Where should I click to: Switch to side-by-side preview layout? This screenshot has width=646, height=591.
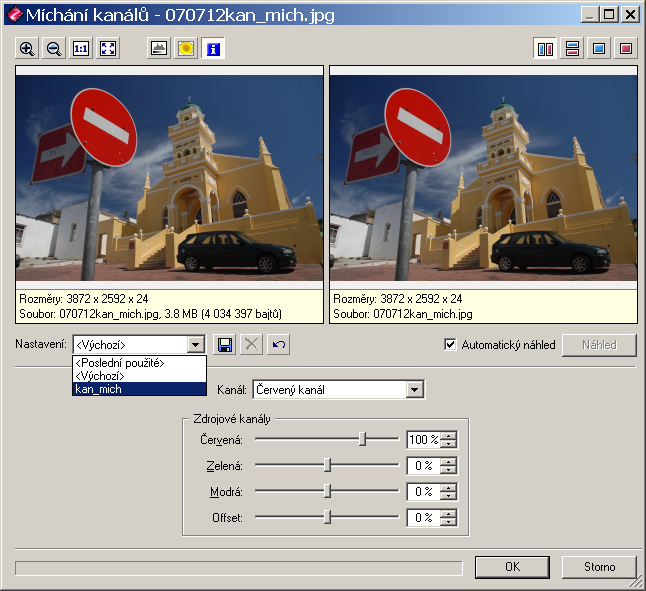[x=545, y=48]
